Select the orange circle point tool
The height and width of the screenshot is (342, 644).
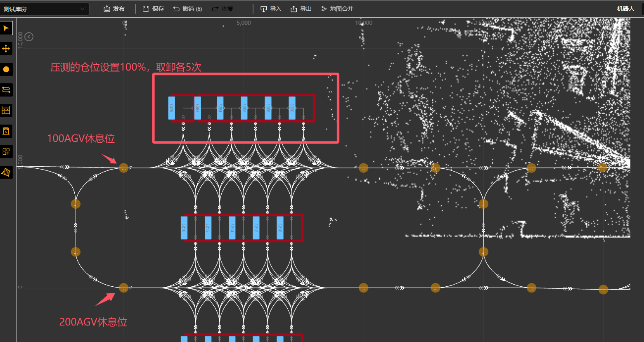6,69
